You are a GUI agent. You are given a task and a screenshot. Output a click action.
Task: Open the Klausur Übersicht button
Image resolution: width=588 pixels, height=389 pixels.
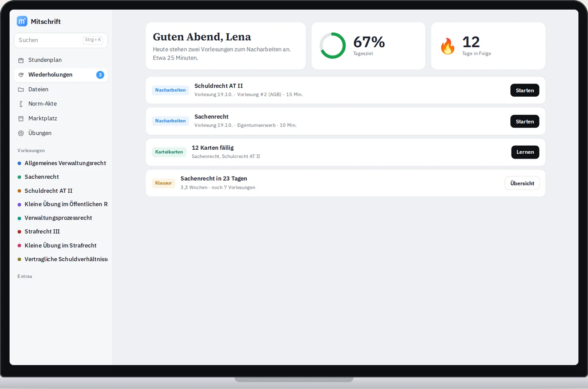tap(522, 183)
